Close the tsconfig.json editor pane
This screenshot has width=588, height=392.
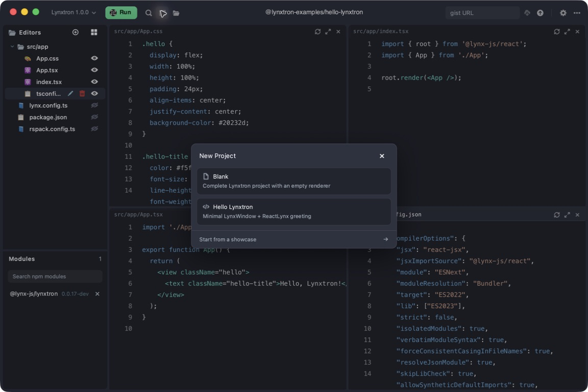(577, 214)
